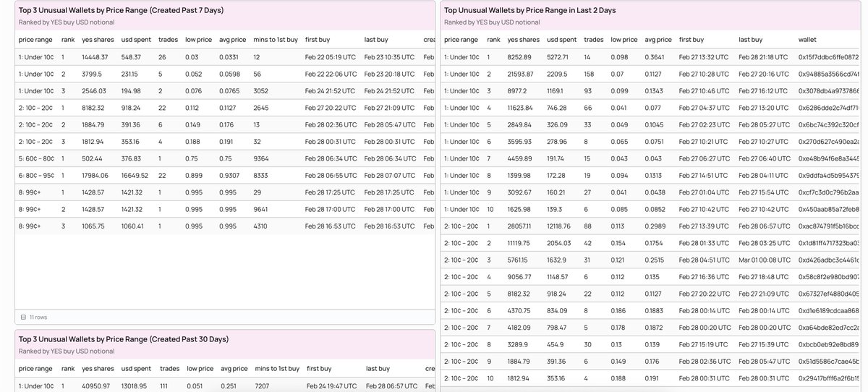
Task: Click "trades" header in Last 2 Days table
Action: [x=593, y=39]
